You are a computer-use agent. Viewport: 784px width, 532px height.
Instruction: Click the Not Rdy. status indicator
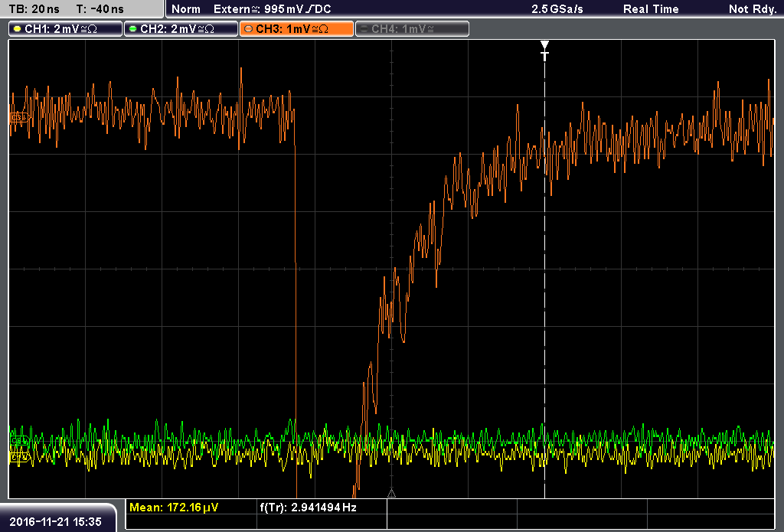753,9
